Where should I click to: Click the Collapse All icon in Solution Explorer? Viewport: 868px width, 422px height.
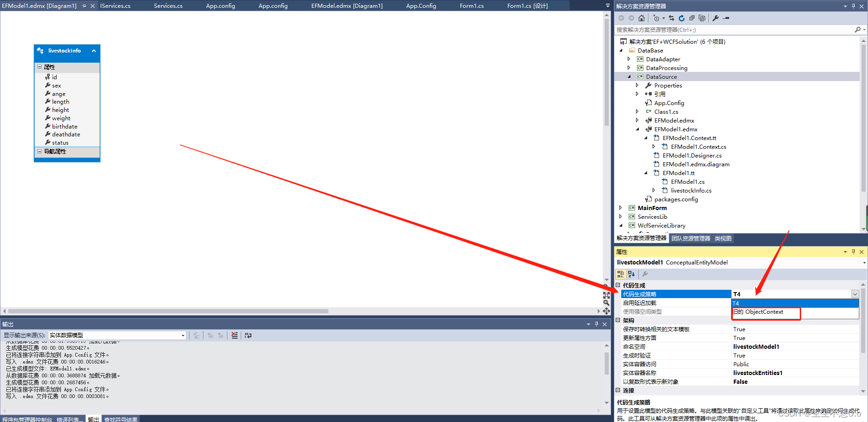tap(692, 18)
